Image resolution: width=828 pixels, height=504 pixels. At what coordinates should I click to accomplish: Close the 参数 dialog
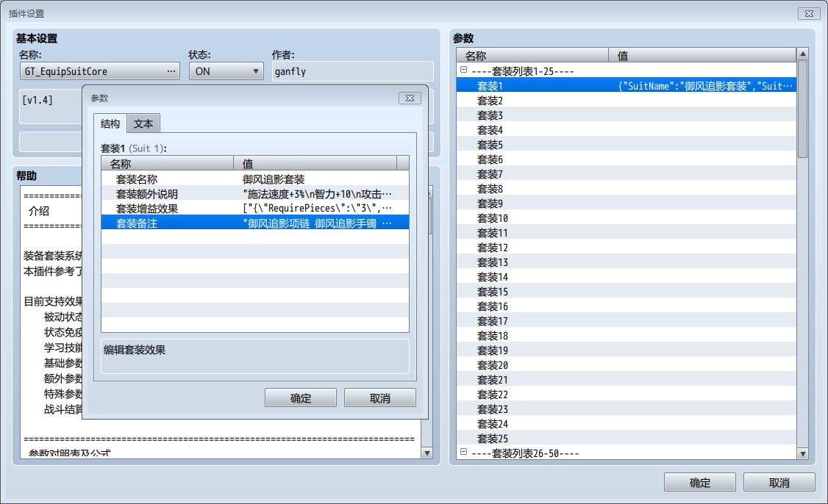click(x=410, y=98)
